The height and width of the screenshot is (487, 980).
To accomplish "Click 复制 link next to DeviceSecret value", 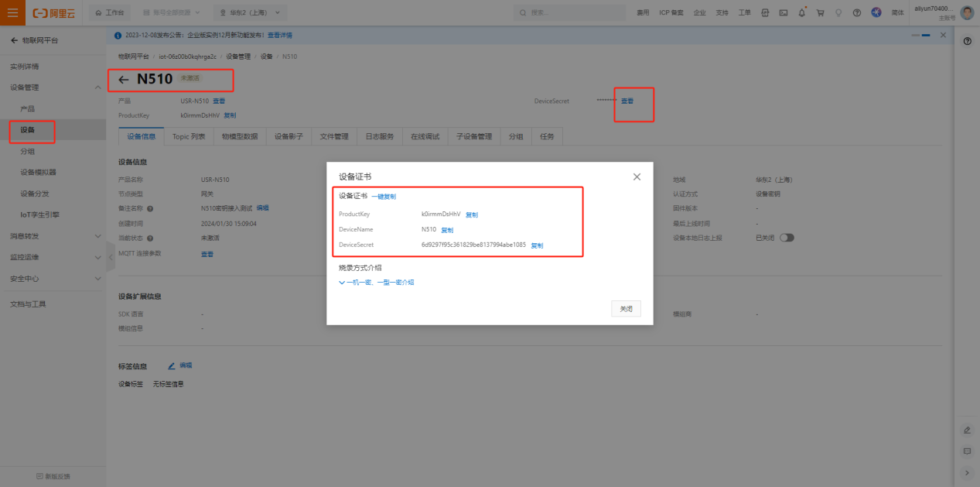I will [x=537, y=245].
